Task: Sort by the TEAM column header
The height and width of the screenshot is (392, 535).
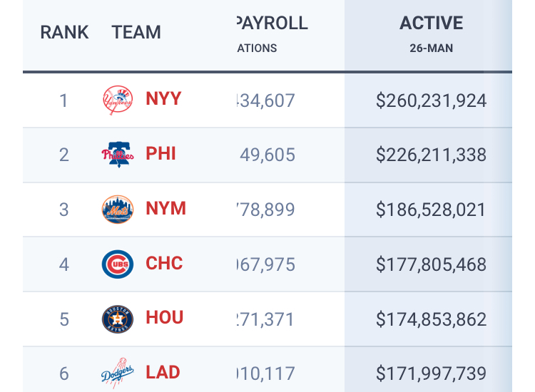Action: click(x=136, y=32)
